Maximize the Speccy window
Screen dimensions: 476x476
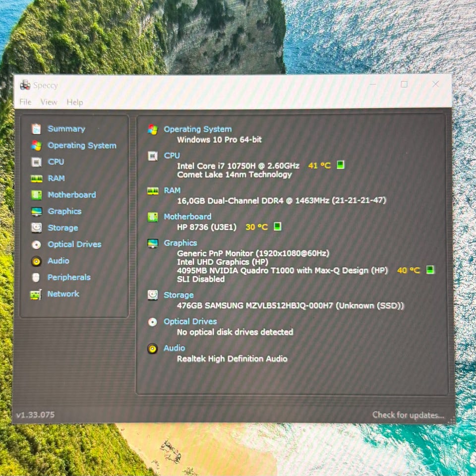[404, 84]
